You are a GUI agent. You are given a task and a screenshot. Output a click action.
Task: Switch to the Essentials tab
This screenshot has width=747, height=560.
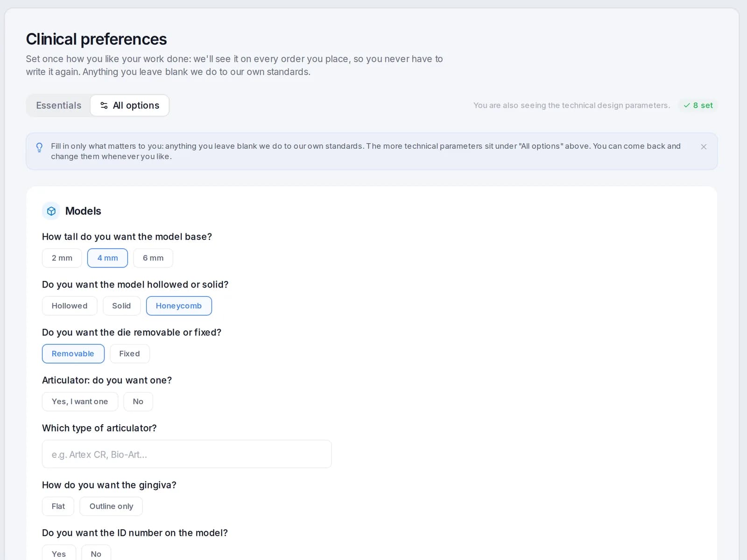(58, 105)
